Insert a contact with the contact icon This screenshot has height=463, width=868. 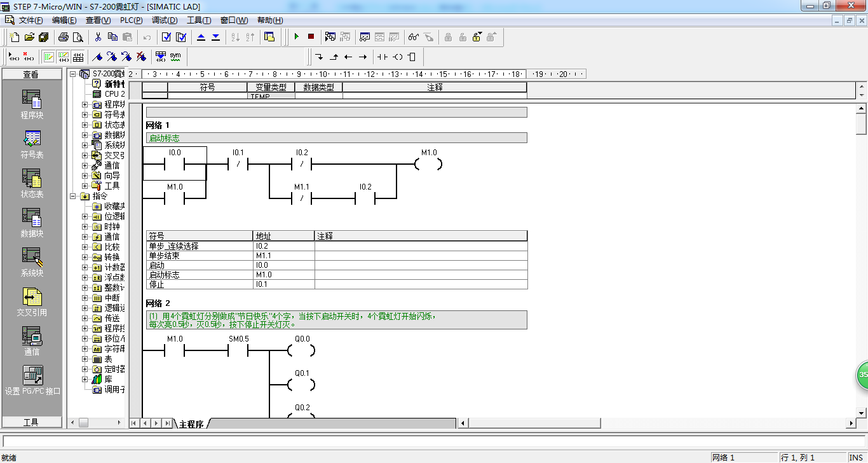coord(382,57)
